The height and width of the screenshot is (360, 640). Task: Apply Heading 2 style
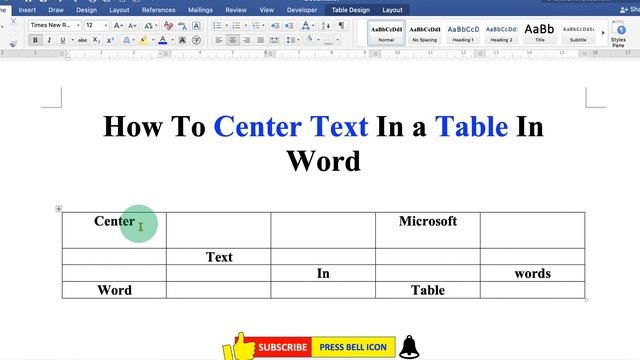point(501,33)
